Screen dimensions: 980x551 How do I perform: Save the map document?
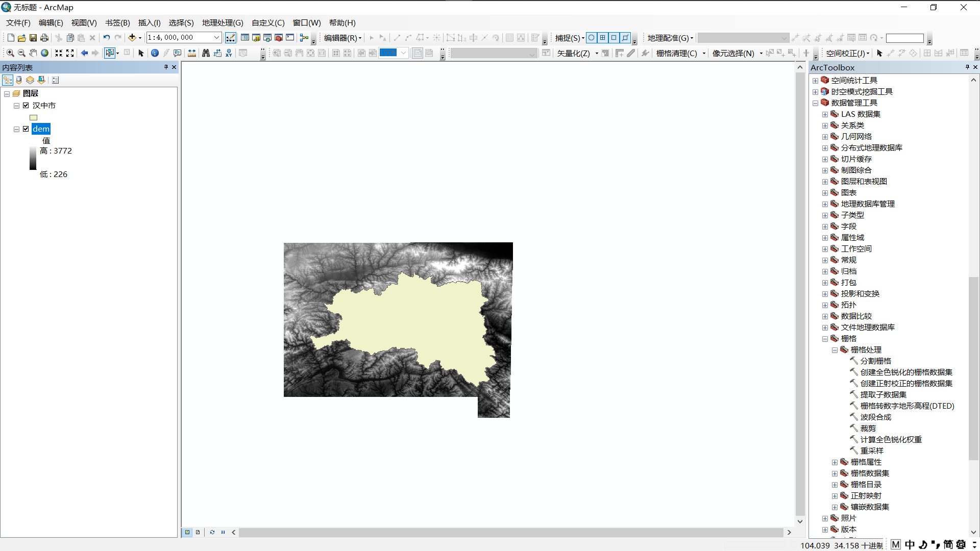pos(33,38)
